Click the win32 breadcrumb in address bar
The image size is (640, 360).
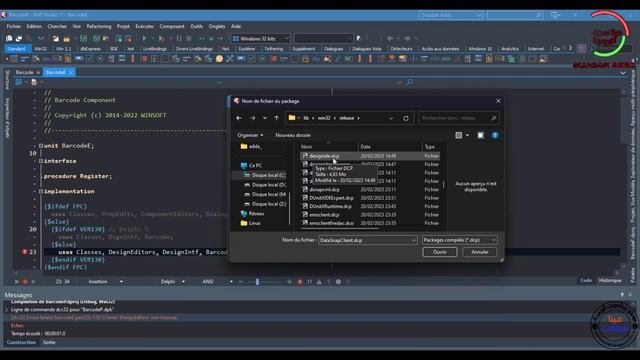click(x=324, y=118)
